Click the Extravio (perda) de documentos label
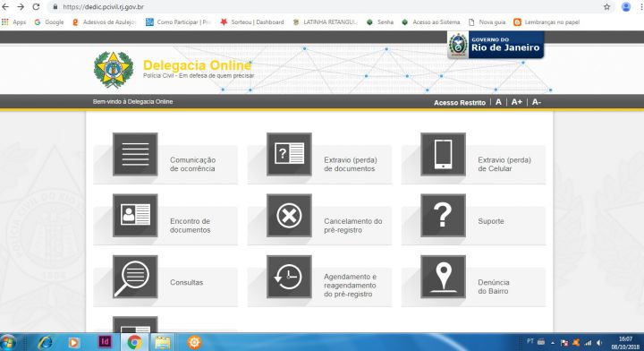 point(351,165)
